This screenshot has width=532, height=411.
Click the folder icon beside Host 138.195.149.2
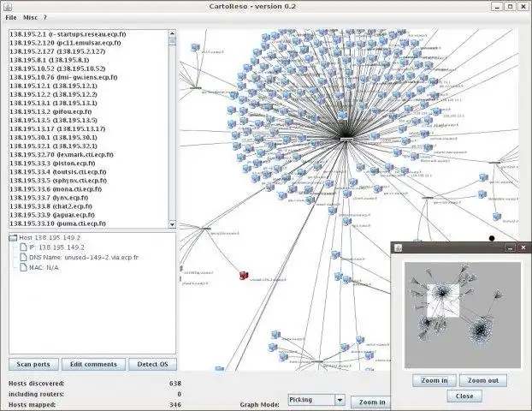pos(13,238)
